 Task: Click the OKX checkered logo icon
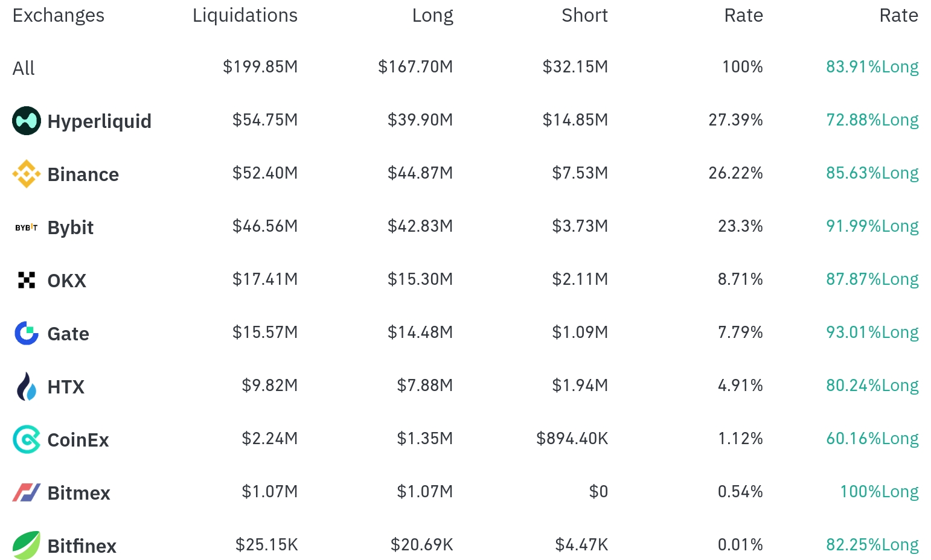click(27, 280)
